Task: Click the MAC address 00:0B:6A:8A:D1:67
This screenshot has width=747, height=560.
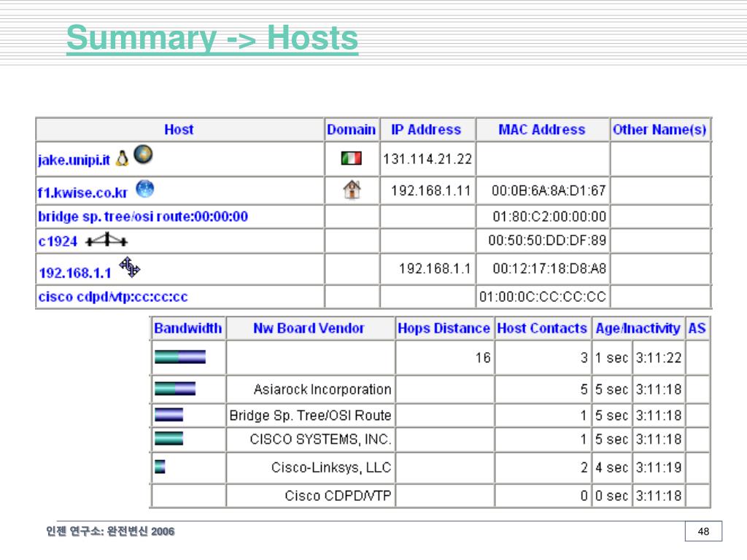Action: coord(549,191)
